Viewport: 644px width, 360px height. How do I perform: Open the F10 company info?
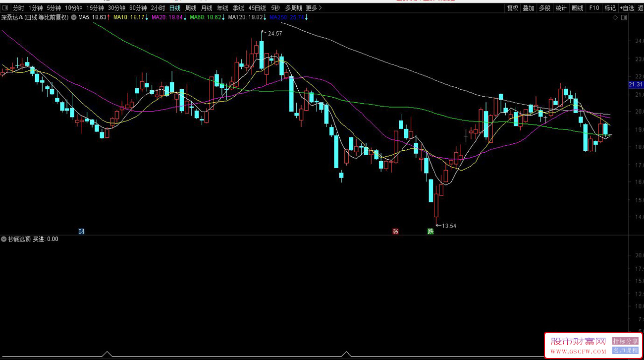(x=594, y=8)
